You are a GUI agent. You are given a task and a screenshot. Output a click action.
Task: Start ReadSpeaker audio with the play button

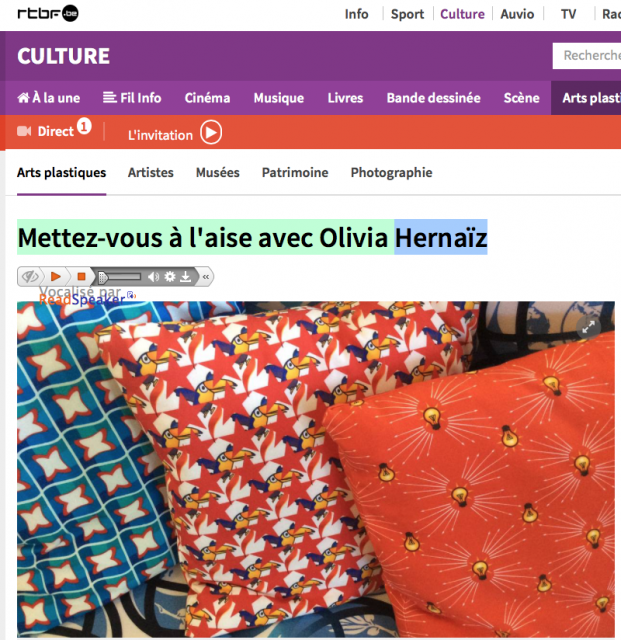click(x=56, y=277)
